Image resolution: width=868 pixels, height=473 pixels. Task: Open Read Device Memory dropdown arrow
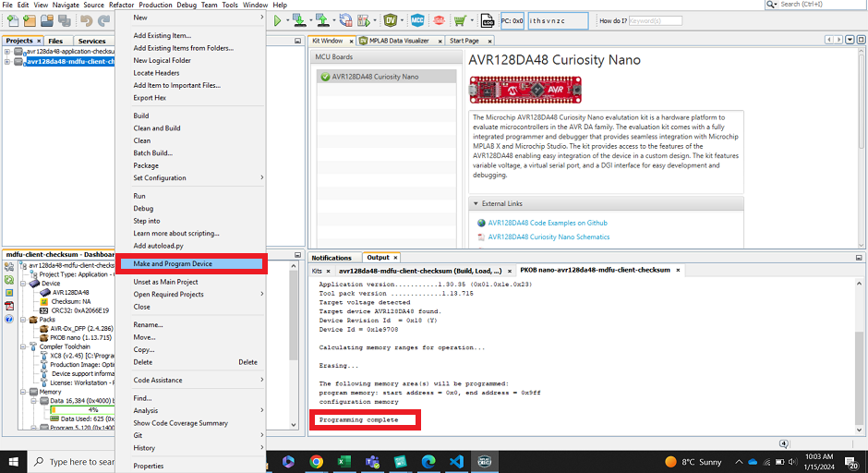coord(332,21)
